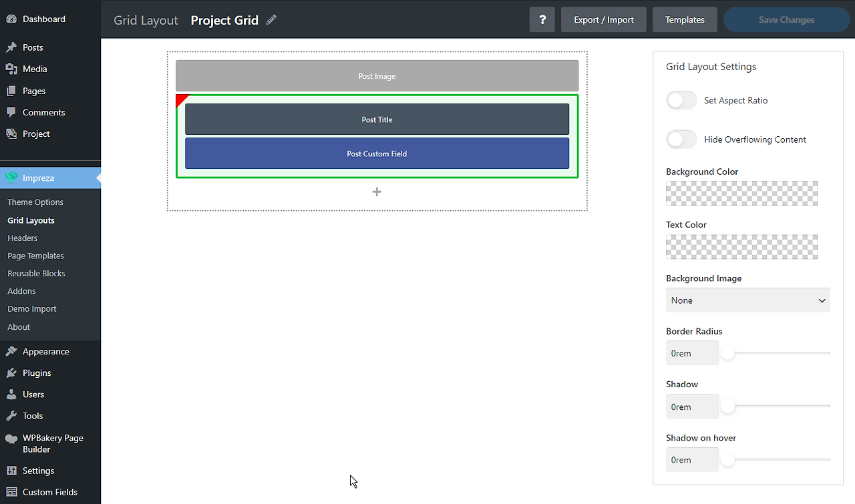Viewport: 855px width, 504px height.
Task: Open the Templates button
Action: click(x=685, y=19)
